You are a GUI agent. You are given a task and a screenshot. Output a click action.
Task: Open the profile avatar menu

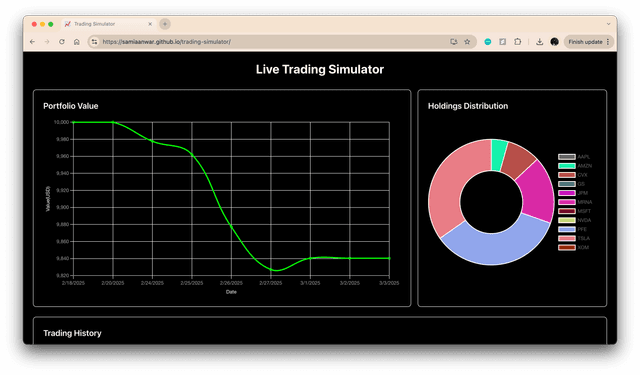click(x=554, y=42)
